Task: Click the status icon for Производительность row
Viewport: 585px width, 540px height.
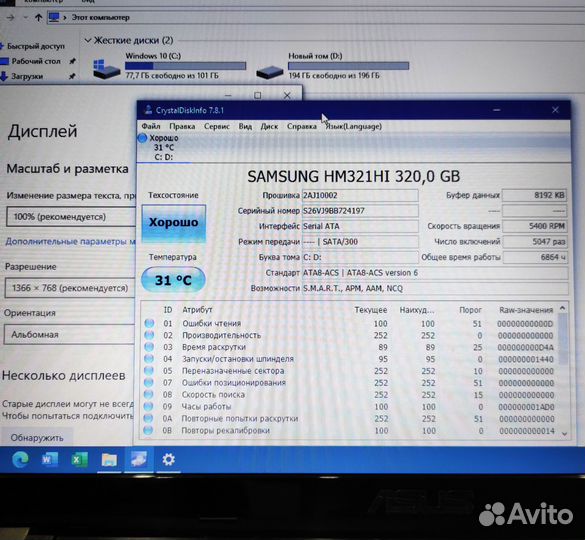Action: click(x=149, y=335)
